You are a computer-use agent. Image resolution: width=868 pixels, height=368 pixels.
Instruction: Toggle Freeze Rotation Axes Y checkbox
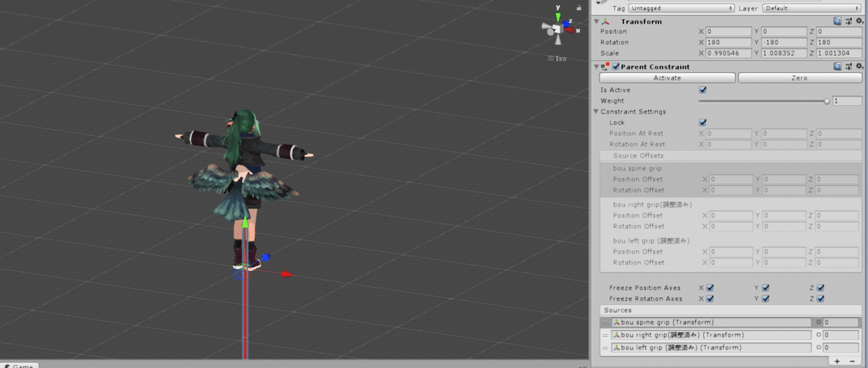click(765, 298)
